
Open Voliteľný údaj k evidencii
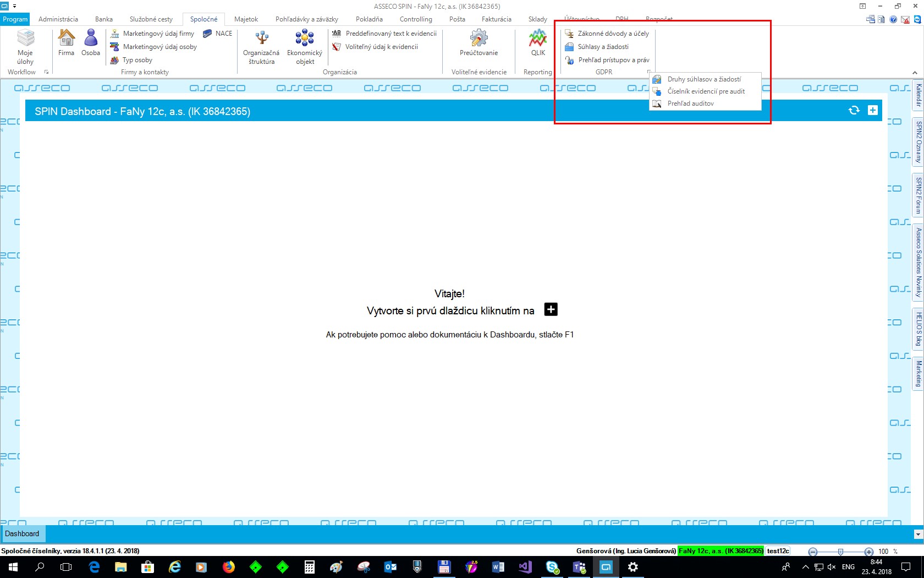click(375, 47)
